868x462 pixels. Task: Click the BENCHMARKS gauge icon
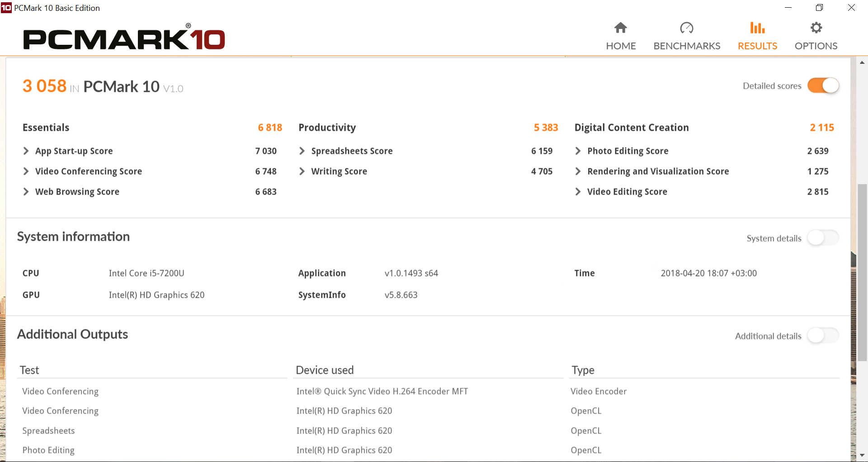click(x=687, y=28)
